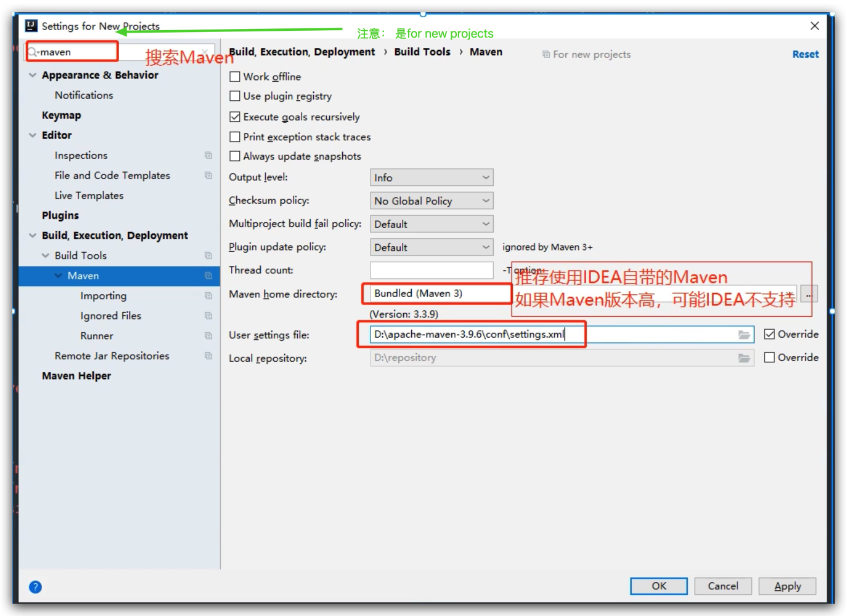Viewport: 847px width, 616px height.
Task: Collapse the Editor tree node
Action: [x=33, y=136]
